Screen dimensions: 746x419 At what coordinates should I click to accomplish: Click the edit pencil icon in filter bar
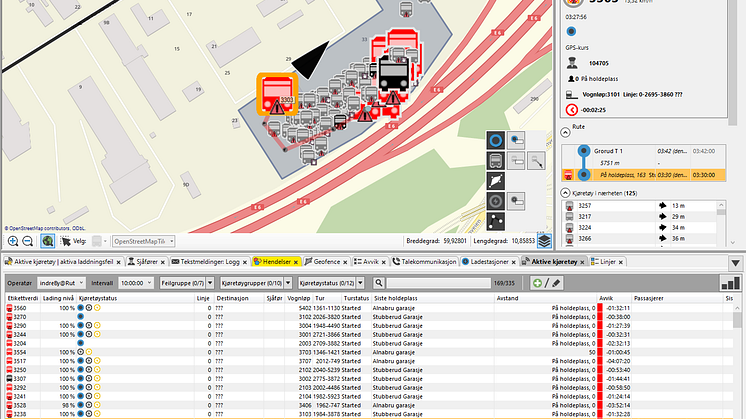(556, 283)
